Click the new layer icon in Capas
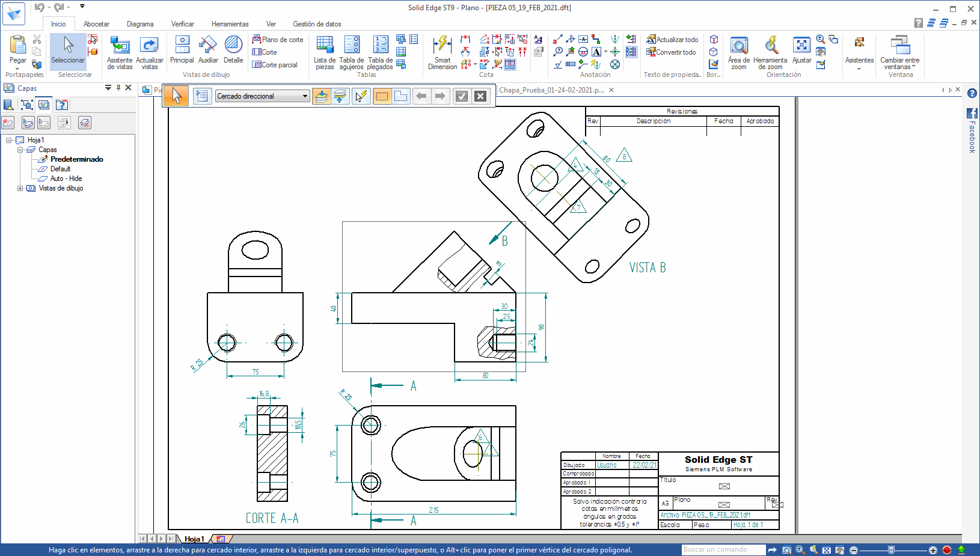Screen dimensions: 980x556 (8, 123)
